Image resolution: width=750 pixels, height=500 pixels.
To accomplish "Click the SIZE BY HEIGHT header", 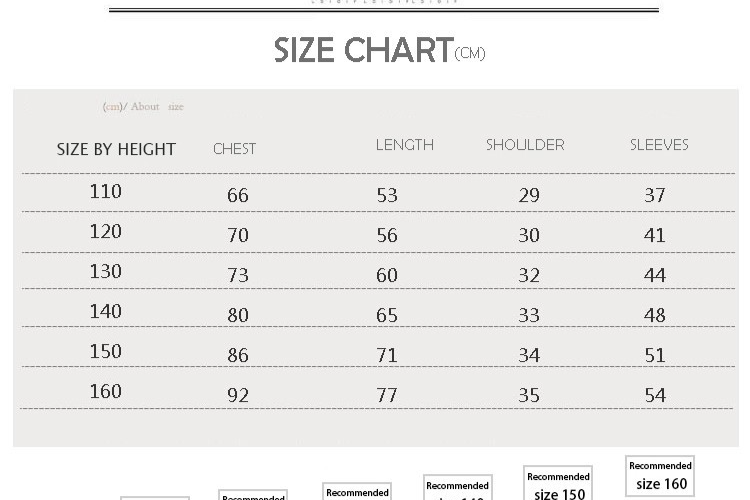I will pos(116,149).
